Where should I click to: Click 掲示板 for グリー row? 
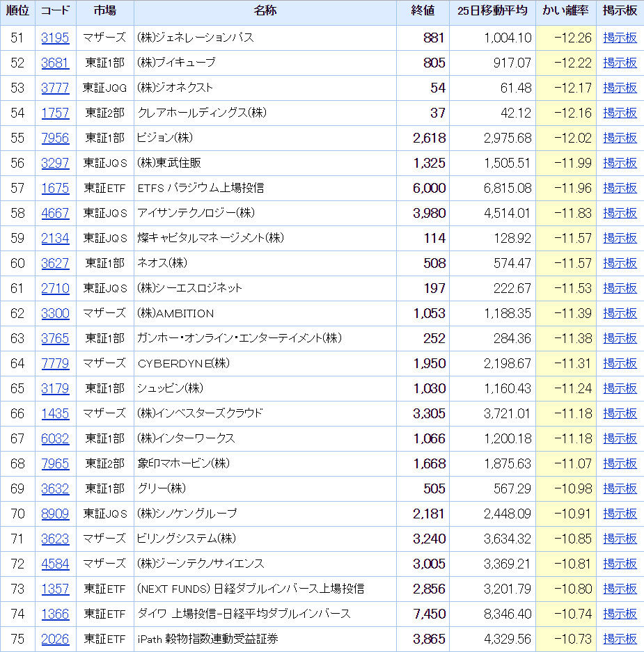[620, 488]
